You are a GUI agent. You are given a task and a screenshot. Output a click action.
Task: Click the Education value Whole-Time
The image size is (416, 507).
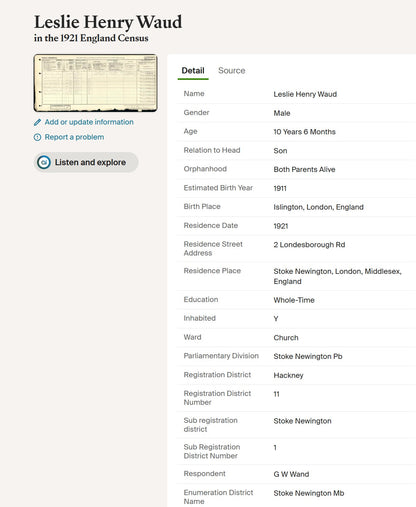coord(294,300)
